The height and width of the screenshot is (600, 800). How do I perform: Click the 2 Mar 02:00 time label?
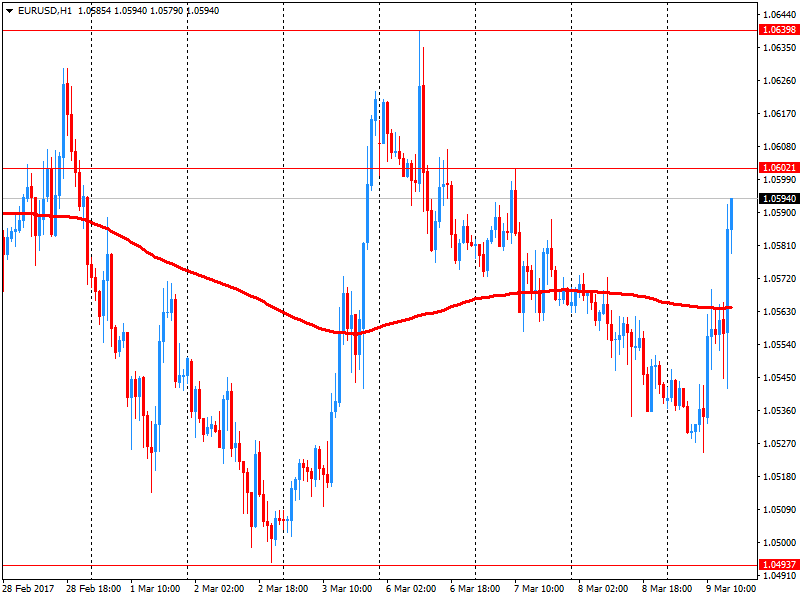[219, 589]
